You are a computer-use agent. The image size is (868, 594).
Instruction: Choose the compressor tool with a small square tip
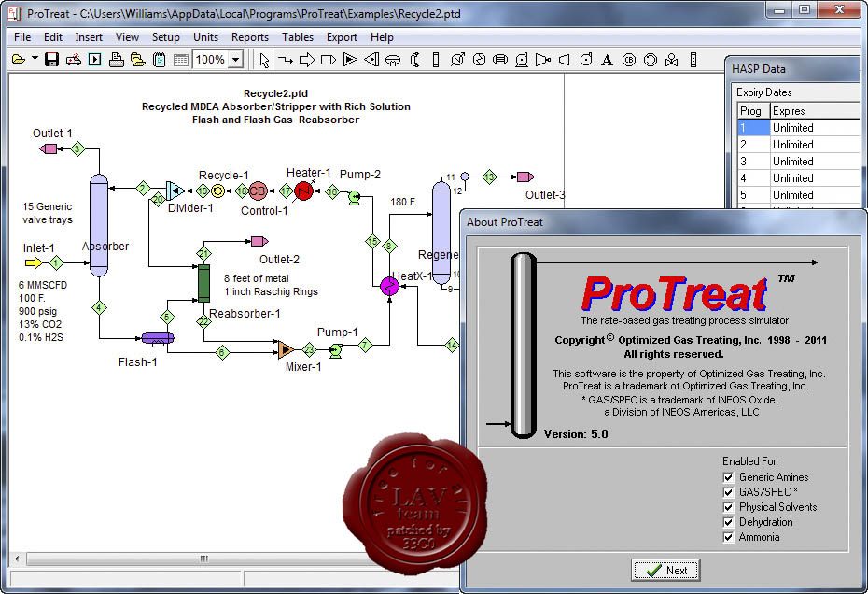tap(543, 59)
